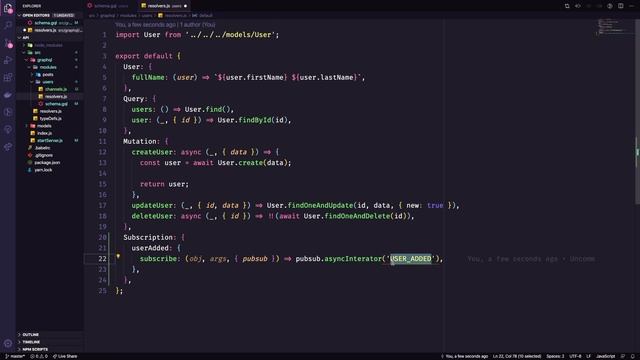Screen dimensions: 640x360
Task: Click the 'asyncInterator' method call on line 22
Action: (353, 259)
